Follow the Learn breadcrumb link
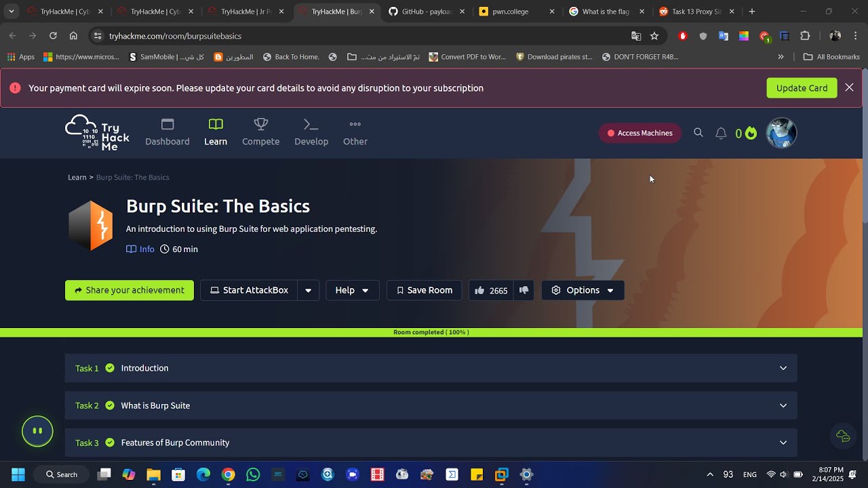868x488 pixels. (x=77, y=178)
